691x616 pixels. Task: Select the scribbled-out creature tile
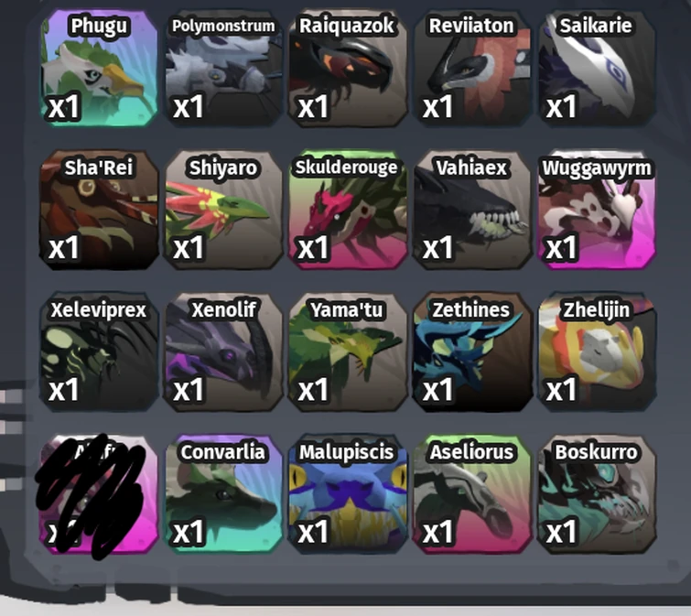pos(99,494)
